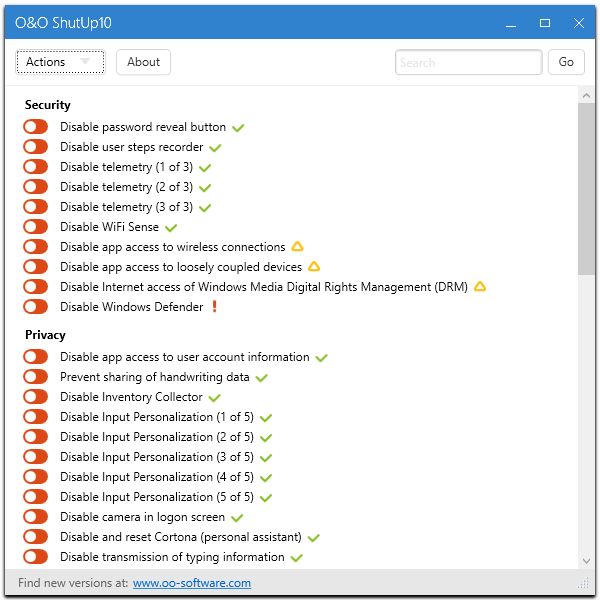This screenshot has height=600, width=600.
Task: Open the www.oo-software.com link
Action: (x=192, y=583)
